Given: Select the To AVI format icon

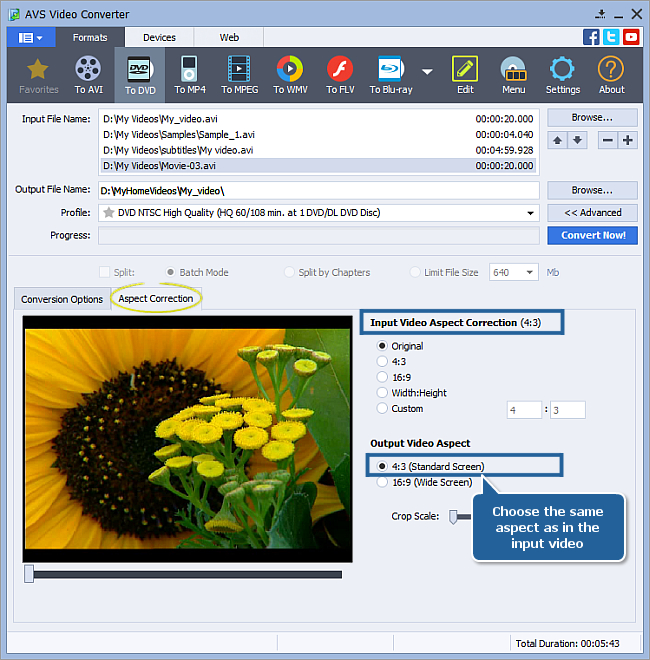Looking at the screenshot, I should (88, 75).
